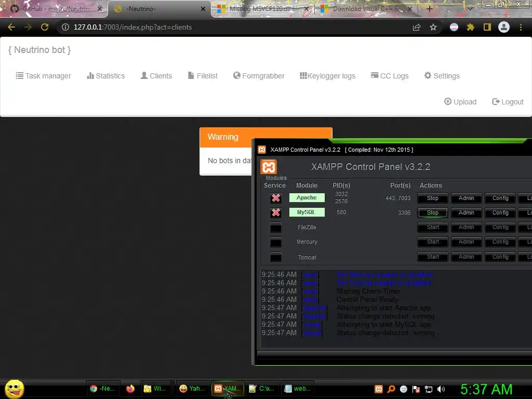Start the Tomcat module
The image size is (532, 399).
433,257
